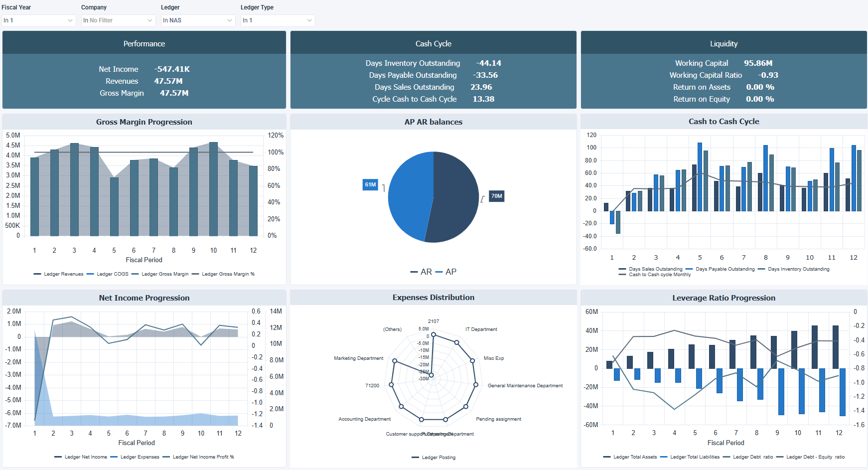The image size is (868, 470).
Task: Click the Gross Margin label in Performance
Action: click(x=122, y=93)
